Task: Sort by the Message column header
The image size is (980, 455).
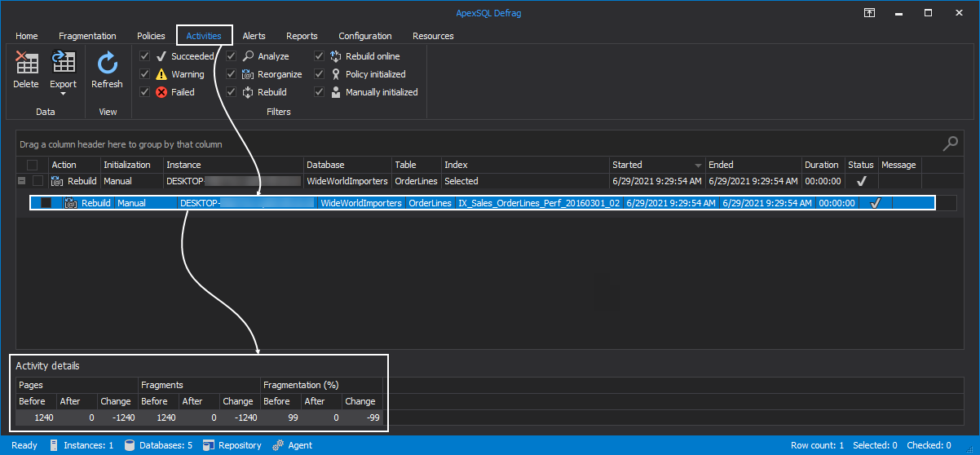Action: pos(898,165)
